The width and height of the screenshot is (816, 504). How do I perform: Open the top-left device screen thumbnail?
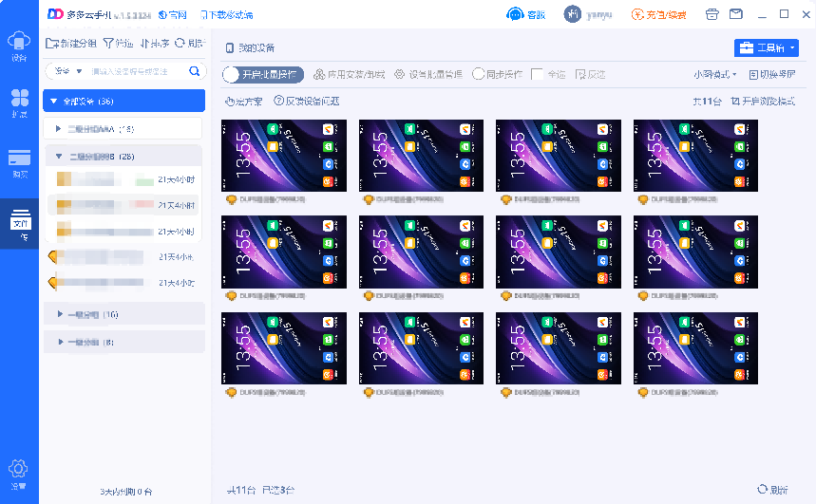pos(284,156)
